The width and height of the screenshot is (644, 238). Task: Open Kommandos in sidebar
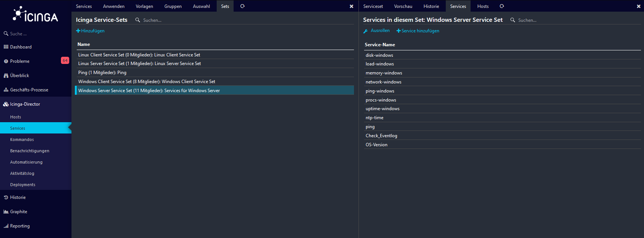[x=36, y=139]
